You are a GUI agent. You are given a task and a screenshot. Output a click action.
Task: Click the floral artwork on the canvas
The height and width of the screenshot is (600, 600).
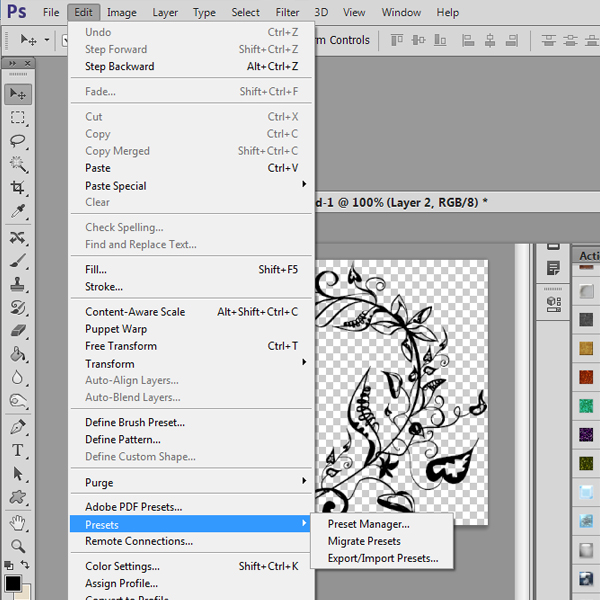tap(401, 387)
